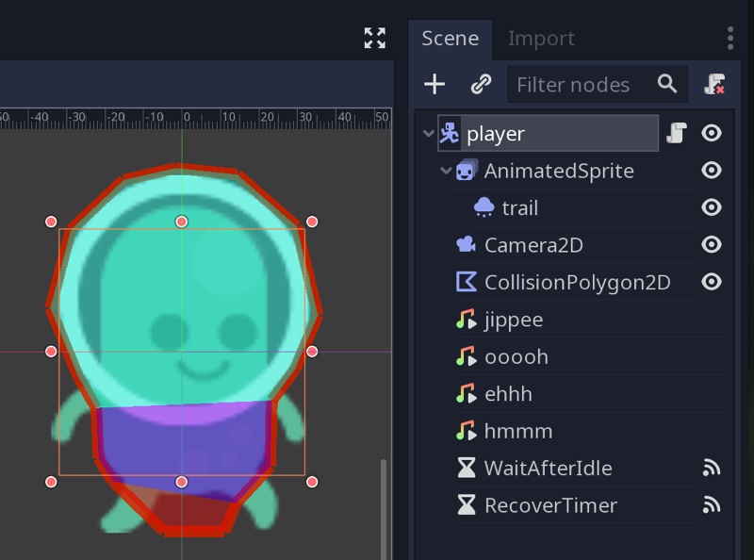Collapse the AnimatedSprite node children

(446, 171)
